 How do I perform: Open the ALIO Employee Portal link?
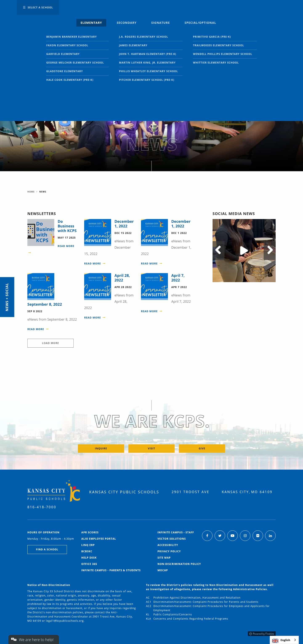(98, 539)
